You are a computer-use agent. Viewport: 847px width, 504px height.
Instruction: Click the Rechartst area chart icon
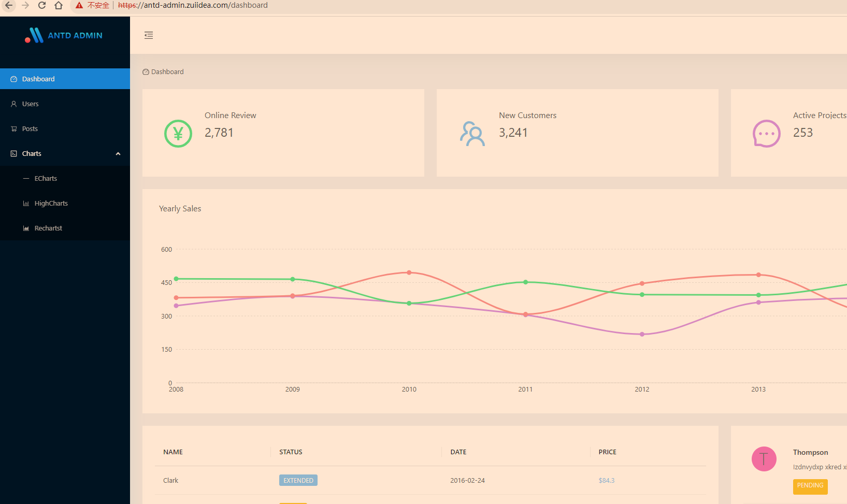coord(26,228)
